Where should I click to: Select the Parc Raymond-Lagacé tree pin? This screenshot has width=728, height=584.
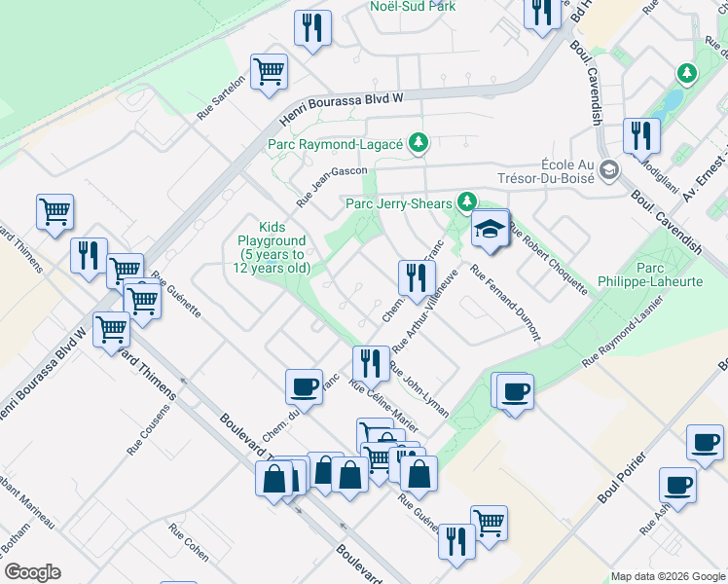(419, 142)
